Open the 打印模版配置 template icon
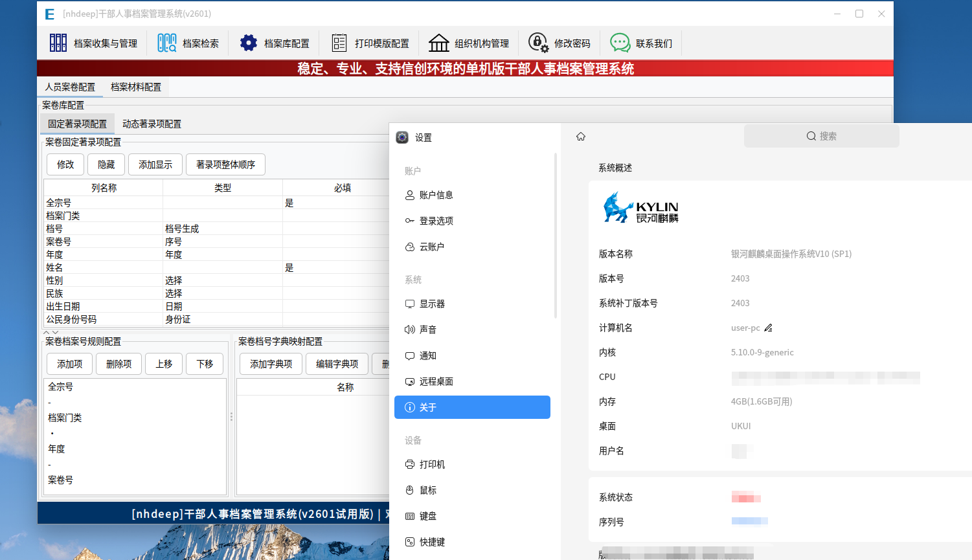This screenshot has height=560, width=972. pyautogui.click(x=339, y=42)
